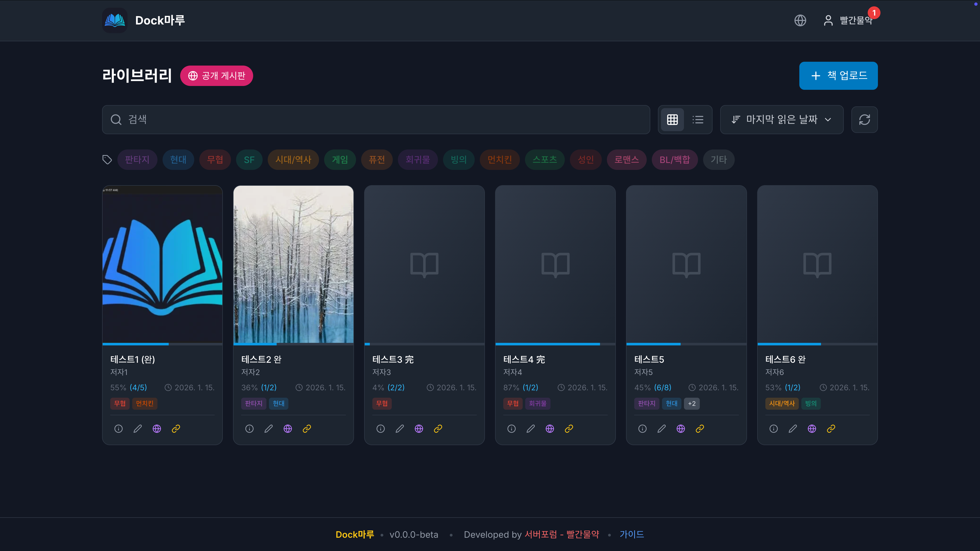Select the BL/백합 genre filter
The height and width of the screenshot is (551, 980).
point(675,160)
